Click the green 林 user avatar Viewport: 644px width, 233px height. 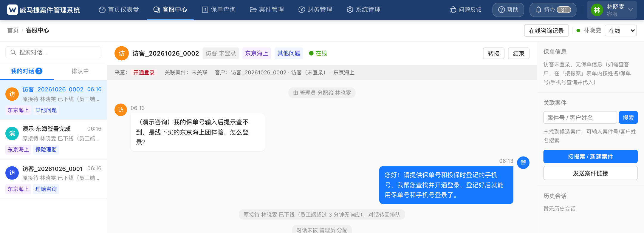point(597,10)
